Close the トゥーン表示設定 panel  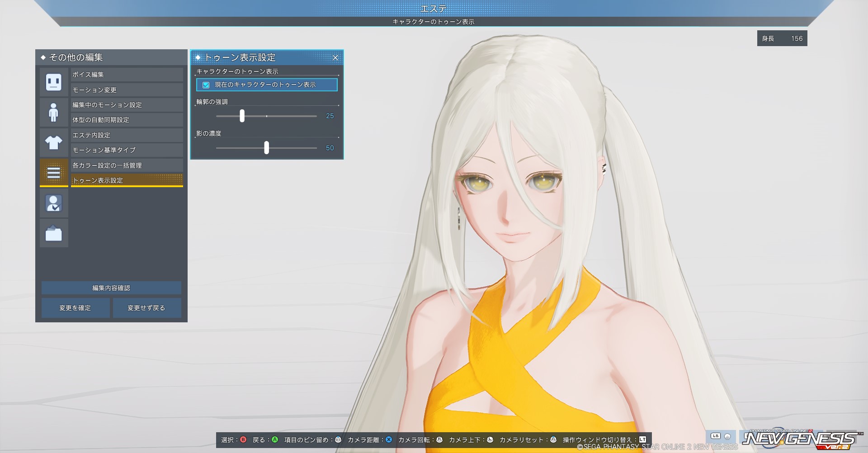click(x=335, y=57)
